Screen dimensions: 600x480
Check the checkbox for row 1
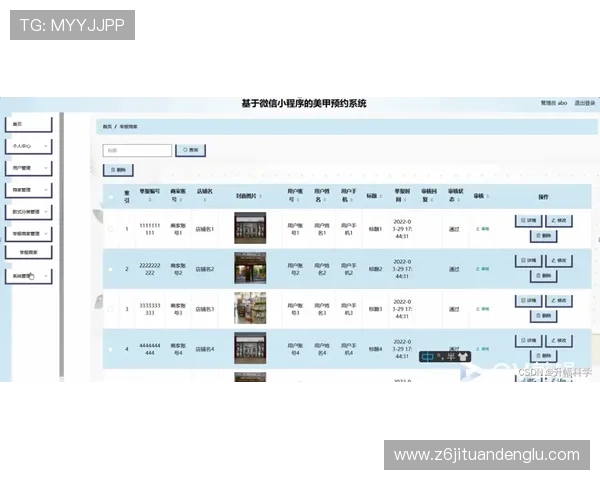111,229
